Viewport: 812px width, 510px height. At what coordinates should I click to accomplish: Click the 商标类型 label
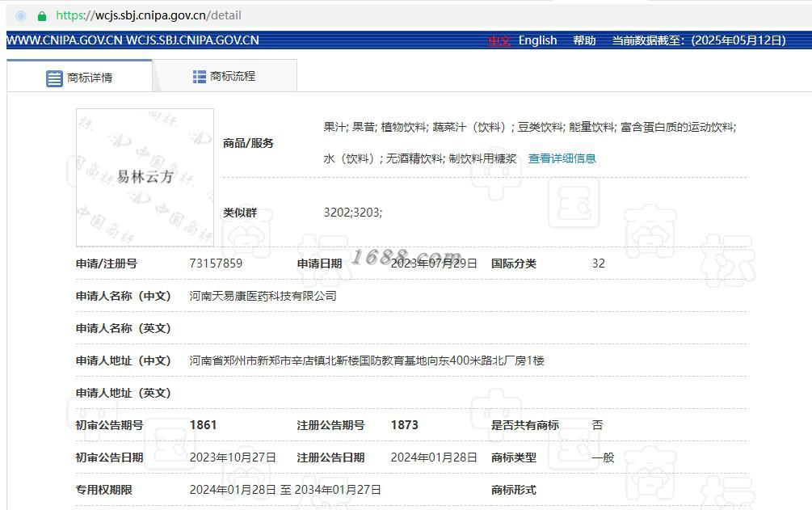514,457
